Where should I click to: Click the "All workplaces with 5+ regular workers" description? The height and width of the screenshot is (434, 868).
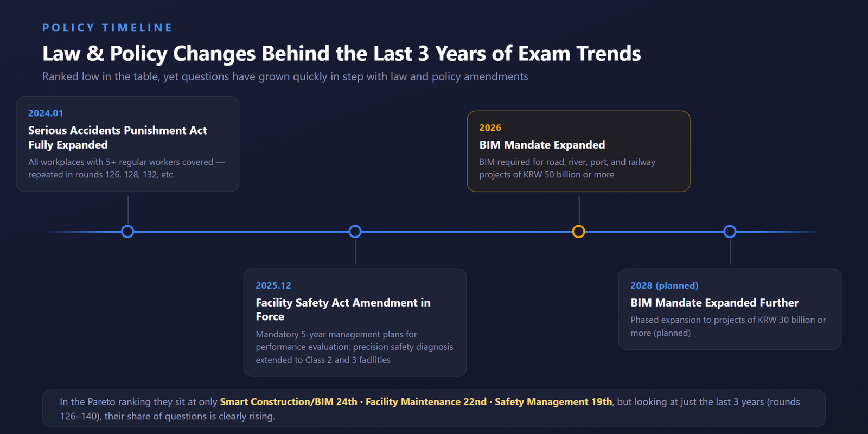coord(126,168)
